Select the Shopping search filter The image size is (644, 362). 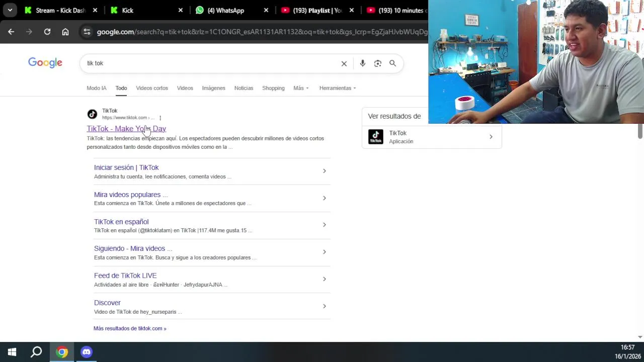pyautogui.click(x=273, y=88)
